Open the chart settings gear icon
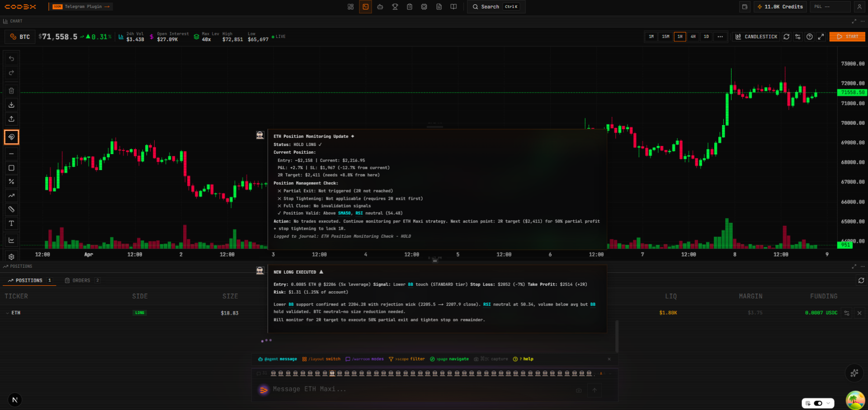The height and width of the screenshot is (410, 868). tap(11, 257)
